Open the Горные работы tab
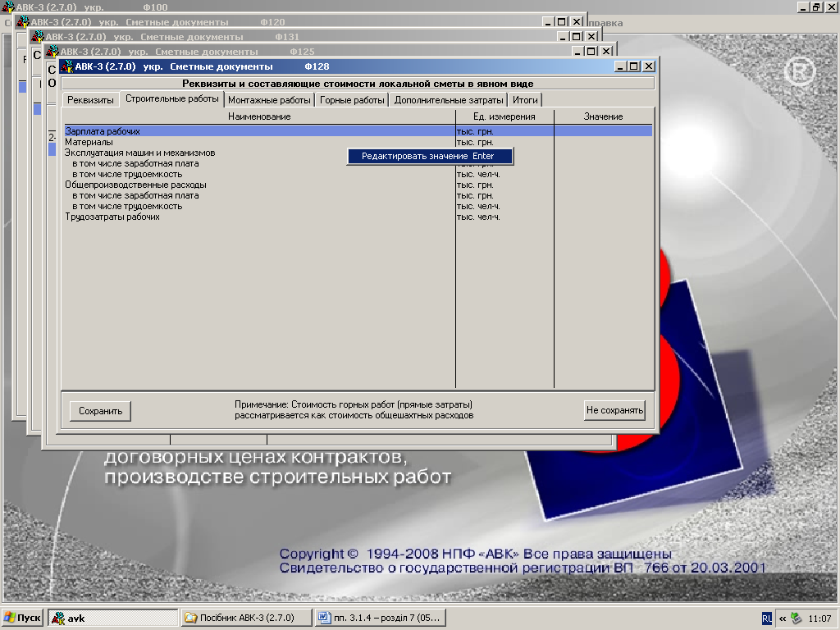Screen dimensions: 840x630 click(352, 100)
